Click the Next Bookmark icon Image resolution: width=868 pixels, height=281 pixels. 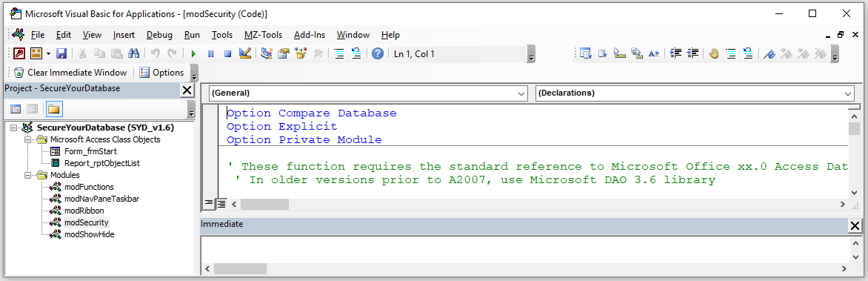pos(786,54)
